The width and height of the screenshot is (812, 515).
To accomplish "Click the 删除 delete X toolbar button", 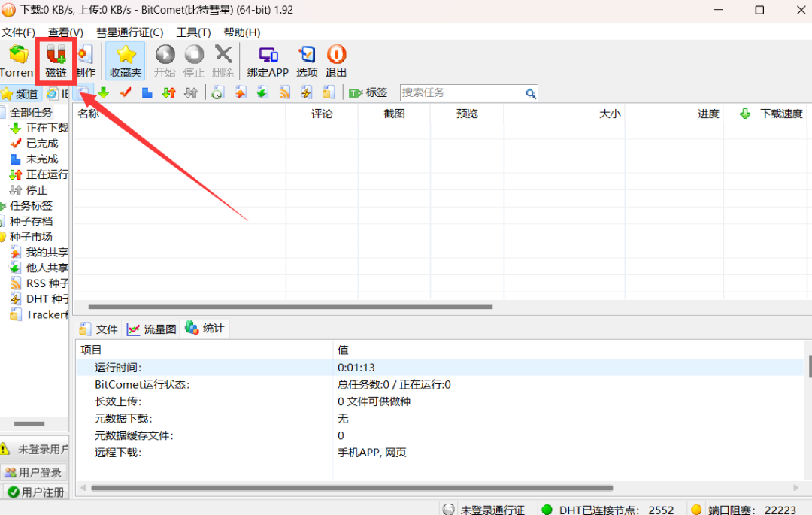I will pyautogui.click(x=223, y=61).
